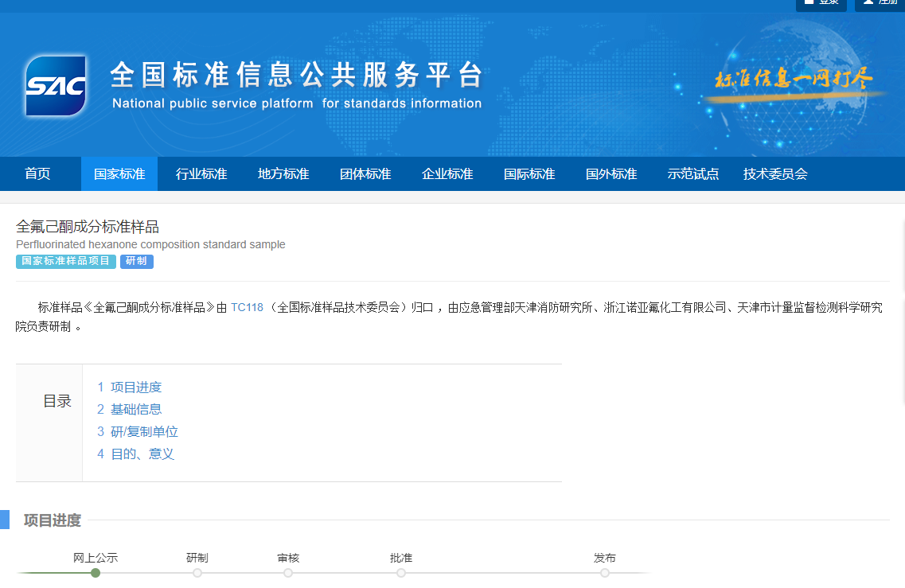This screenshot has width=905, height=588.
Task: Jump to 目的、意义 contents link
Action: [142, 454]
